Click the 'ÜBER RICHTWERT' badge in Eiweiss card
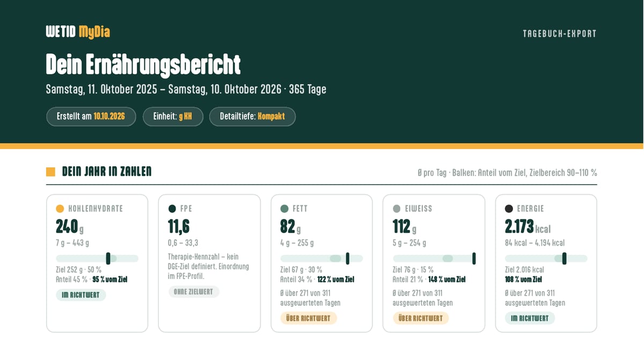The height and width of the screenshot is (338, 644). pos(421,318)
